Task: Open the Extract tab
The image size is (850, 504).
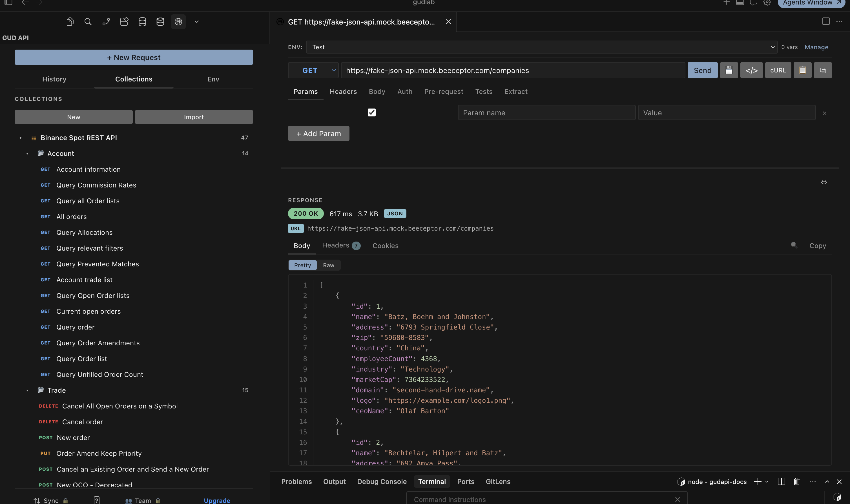Action: pyautogui.click(x=516, y=91)
